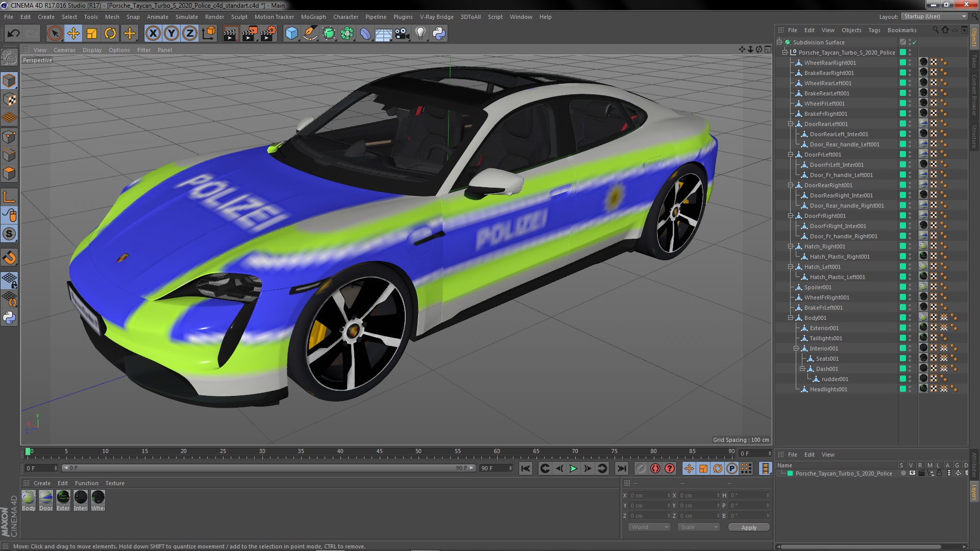The width and height of the screenshot is (980, 551).
Task: Click Record Active Objects button
Action: point(641,468)
